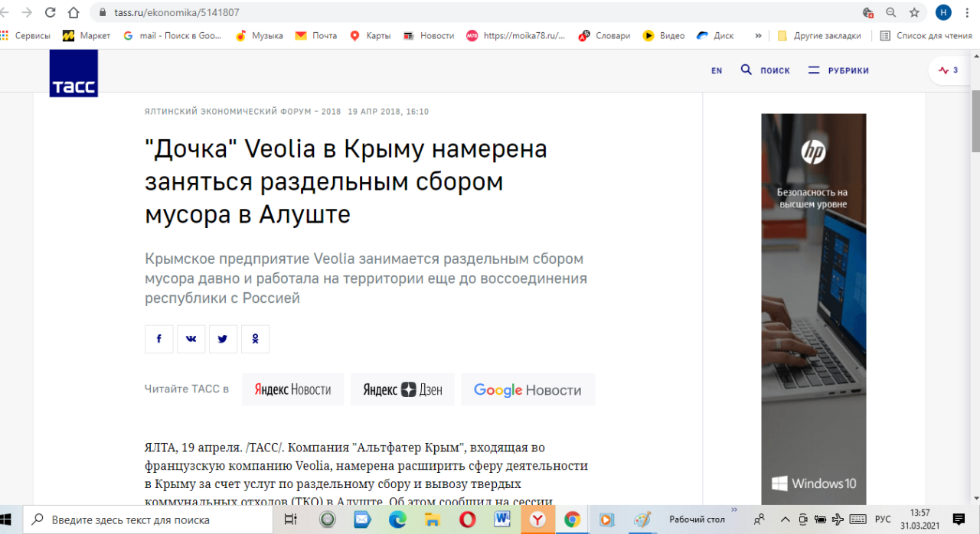980x534 pixels.
Task: Switch to Yandex Browser on taskbar
Action: 537,519
